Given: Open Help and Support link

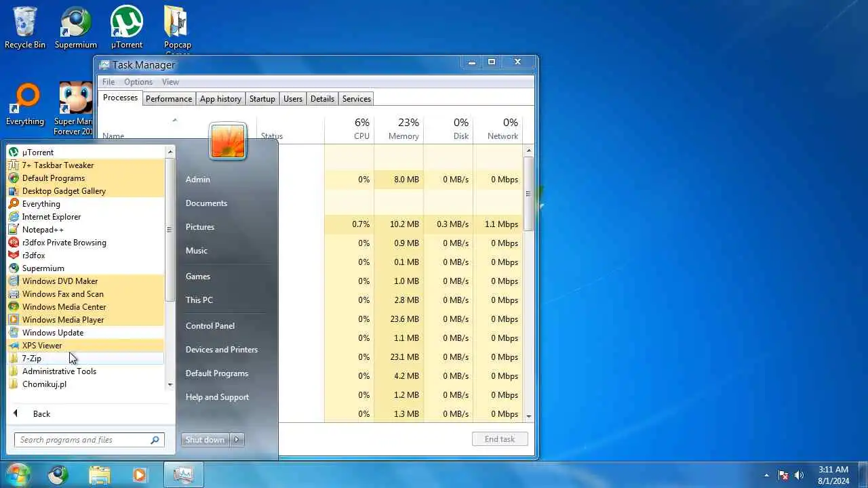Looking at the screenshot, I should pyautogui.click(x=217, y=397).
